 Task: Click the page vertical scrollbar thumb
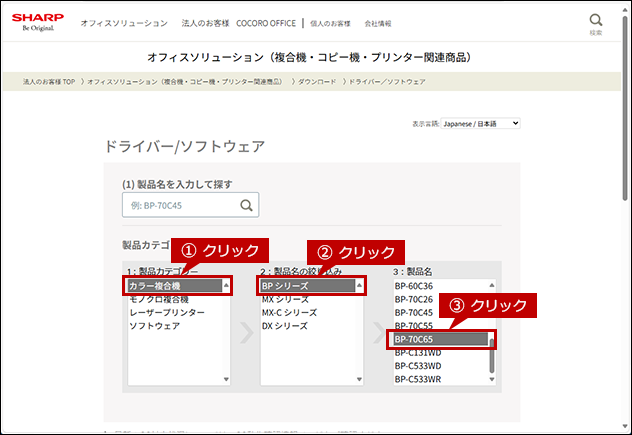pos(626,107)
